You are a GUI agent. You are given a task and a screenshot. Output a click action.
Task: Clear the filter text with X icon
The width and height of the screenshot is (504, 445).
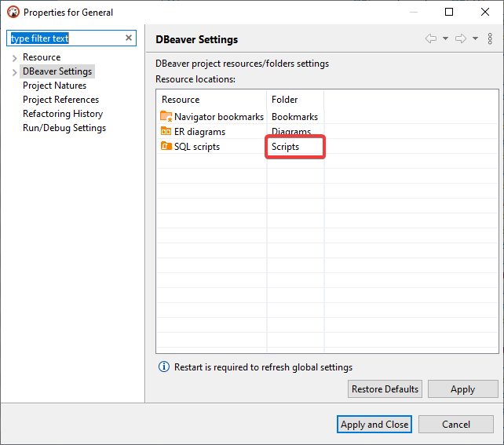(x=129, y=38)
